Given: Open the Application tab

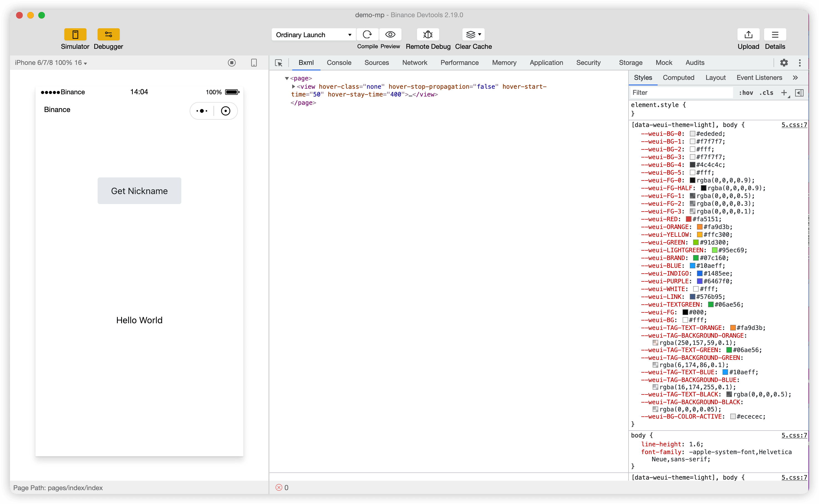Looking at the screenshot, I should (x=546, y=63).
